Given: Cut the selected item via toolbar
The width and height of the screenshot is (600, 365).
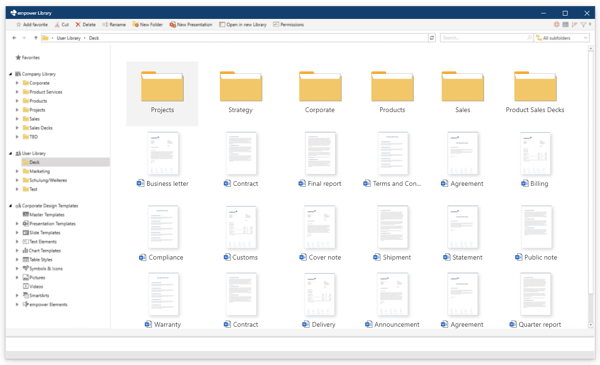Looking at the screenshot, I should pyautogui.click(x=62, y=24).
